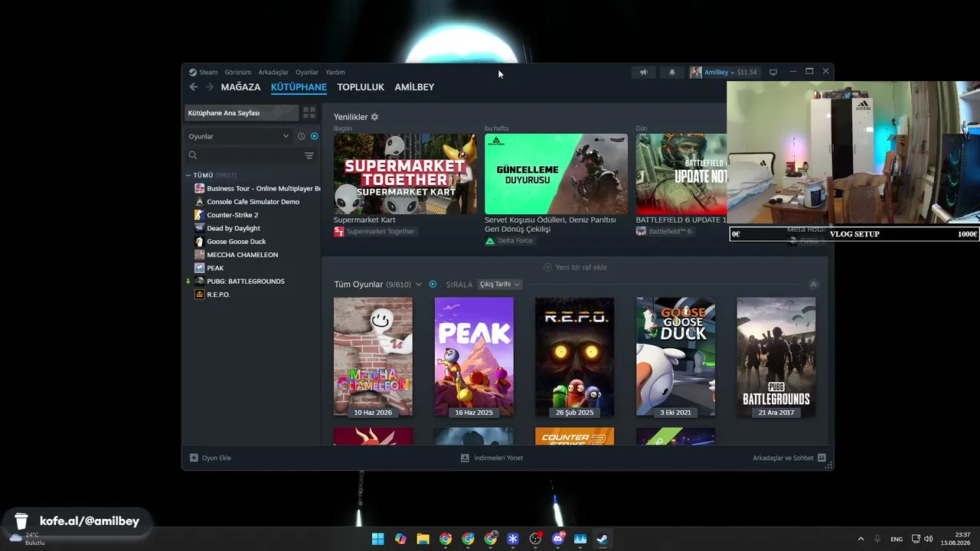The width and height of the screenshot is (980, 551).
Task: Click the Oyun Ekle plus icon
Action: 194,458
